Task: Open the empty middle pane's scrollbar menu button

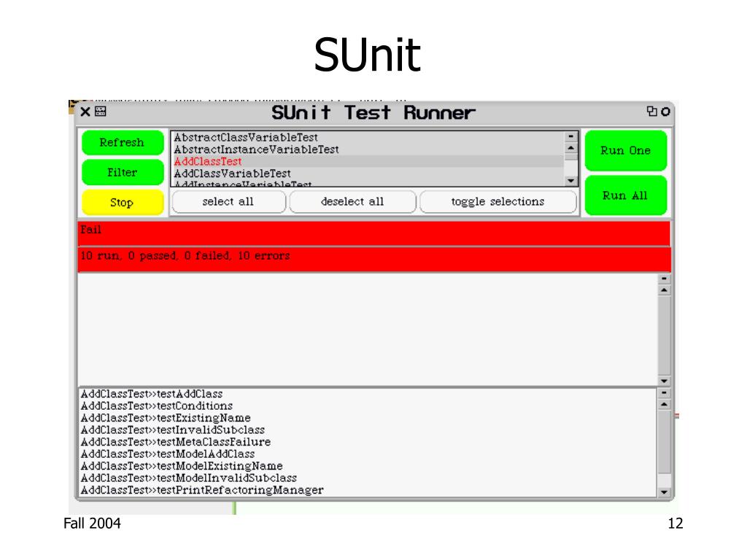Action: 664,279
